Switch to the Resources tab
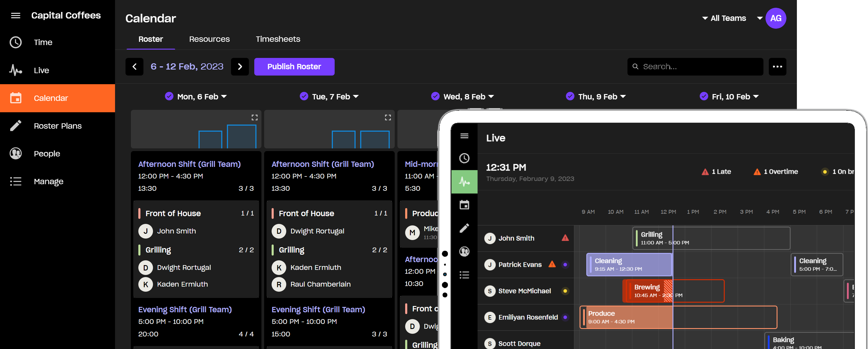 click(209, 39)
